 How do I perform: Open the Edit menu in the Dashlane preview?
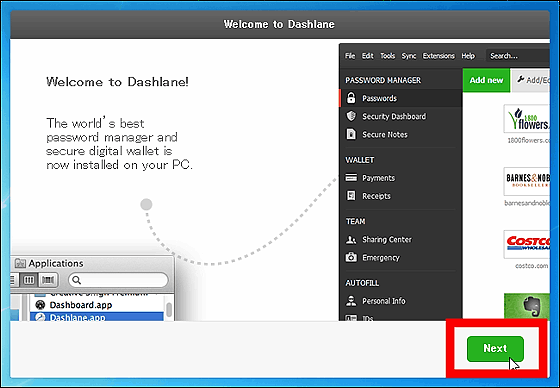[368, 56]
